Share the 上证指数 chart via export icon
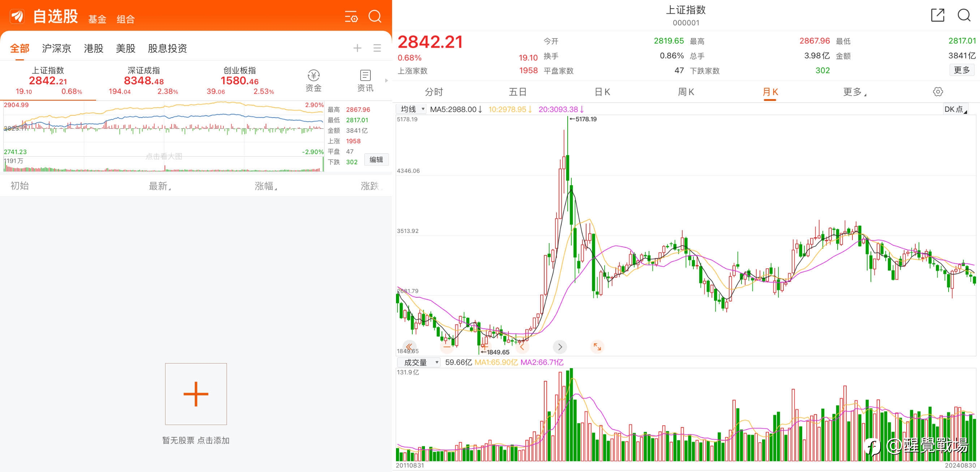Image resolution: width=980 pixels, height=472 pixels. click(937, 15)
